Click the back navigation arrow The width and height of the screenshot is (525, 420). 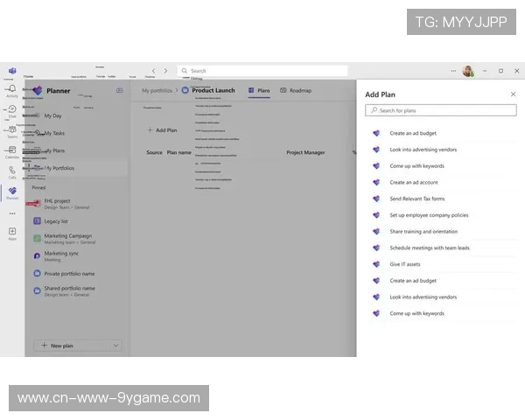click(x=154, y=71)
